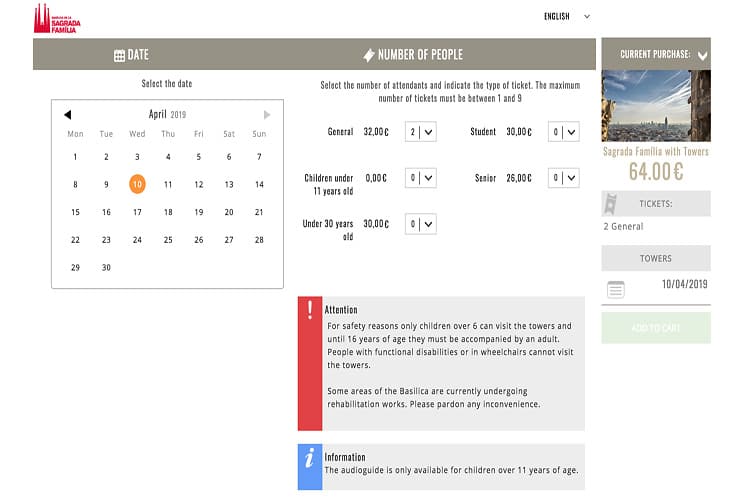The height and width of the screenshot is (500, 750).
Task: Select April 19 in the calendar
Action: [x=199, y=212]
